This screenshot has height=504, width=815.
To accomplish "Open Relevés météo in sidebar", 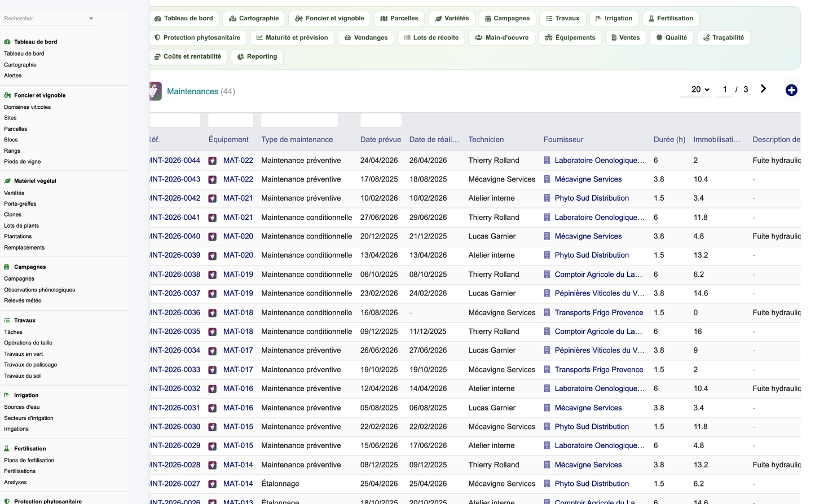I will point(23,300).
